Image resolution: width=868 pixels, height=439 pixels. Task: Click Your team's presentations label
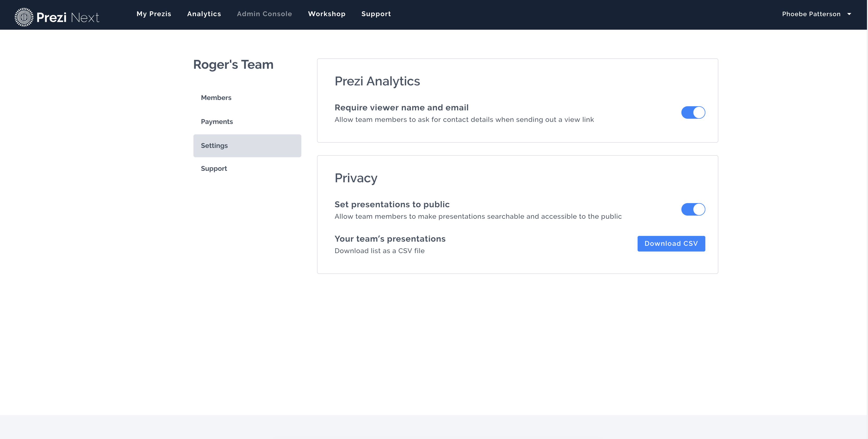pos(390,239)
